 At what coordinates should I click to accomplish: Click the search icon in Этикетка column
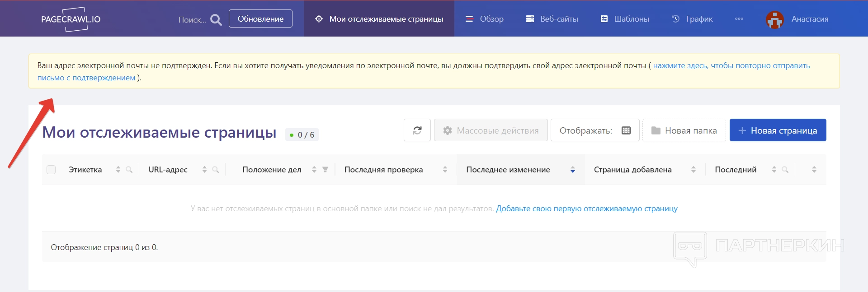point(129,170)
